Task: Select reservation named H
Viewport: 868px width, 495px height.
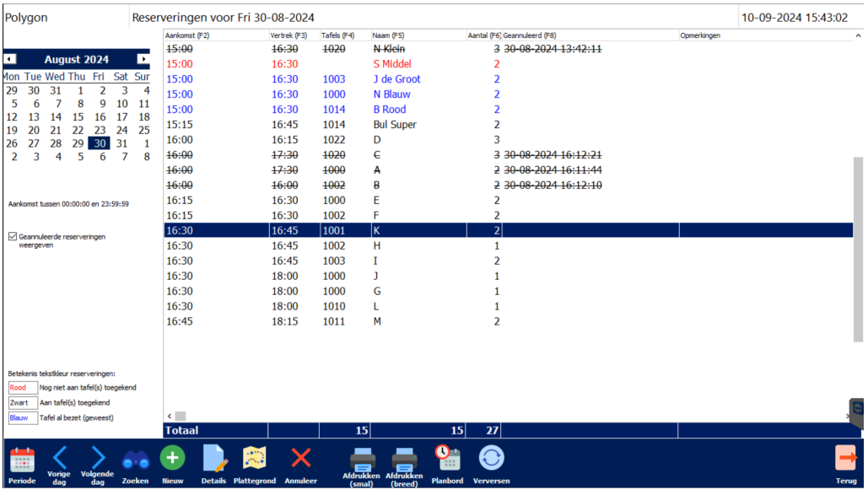Action: click(508, 246)
